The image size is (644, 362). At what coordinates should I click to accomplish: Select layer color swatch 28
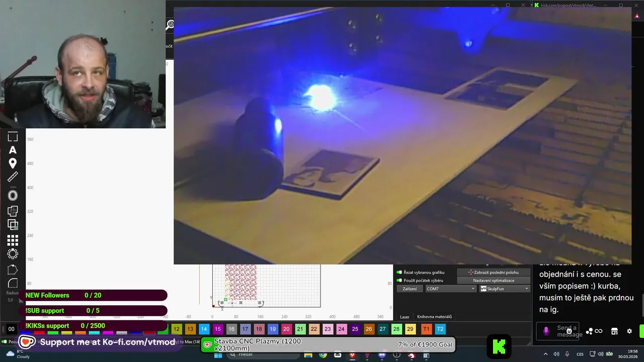coord(396,329)
